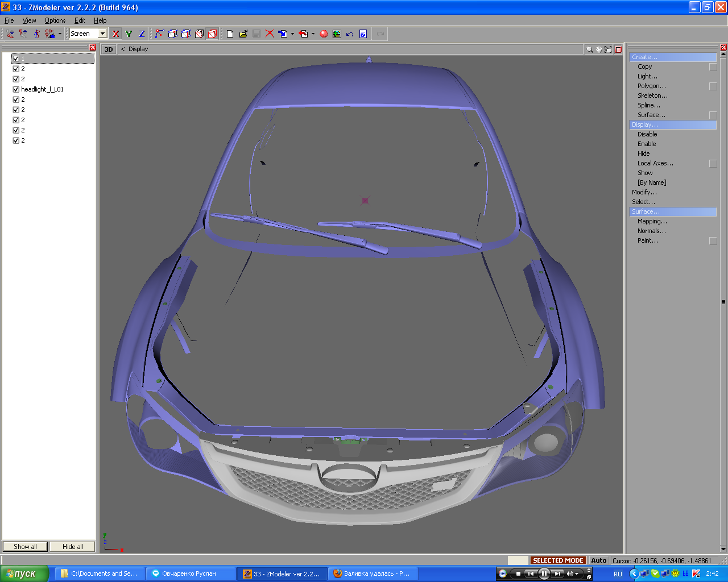Screen dimensions: 728x582
Task: Open the dropdown arrow beside the Export icon
Action: (x=313, y=34)
